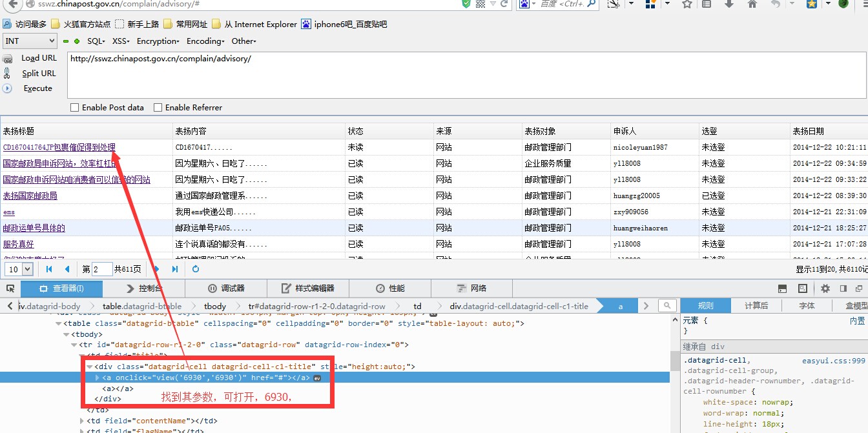
Task: Switch to the 调试器 debugger tab
Action: coord(226,288)
